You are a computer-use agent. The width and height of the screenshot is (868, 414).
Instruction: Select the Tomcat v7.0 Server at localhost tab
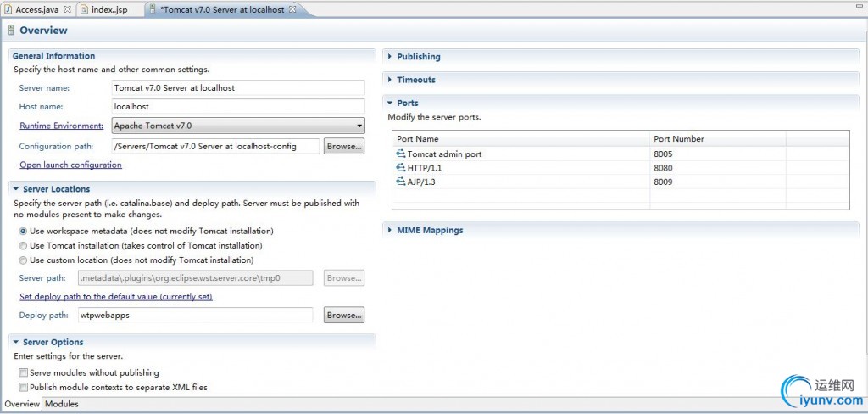pyautogui.click(x=222, y=10)
